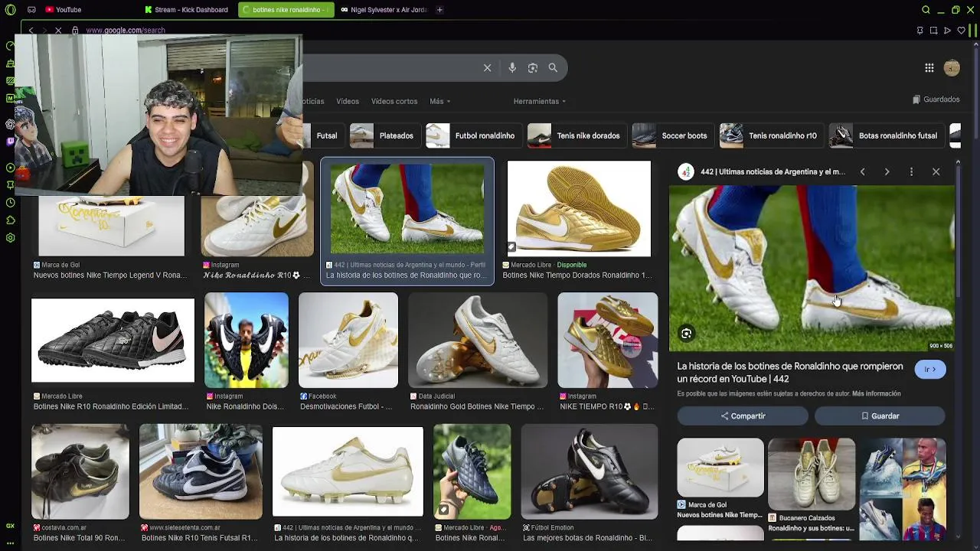980x551 pixels.
Task: Open the costavia Nike Total 90 thumbnail
Action: (x=80, y=471)
